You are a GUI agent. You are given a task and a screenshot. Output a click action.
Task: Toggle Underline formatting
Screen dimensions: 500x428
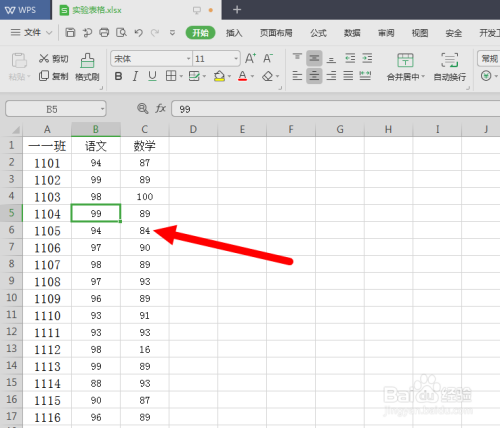tap(152, 76)
